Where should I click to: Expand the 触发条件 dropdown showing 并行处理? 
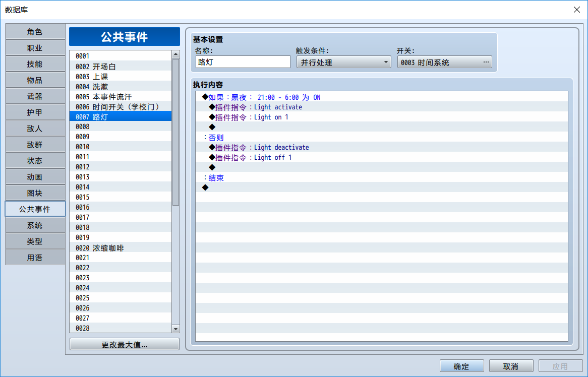[x=343, y=62]
